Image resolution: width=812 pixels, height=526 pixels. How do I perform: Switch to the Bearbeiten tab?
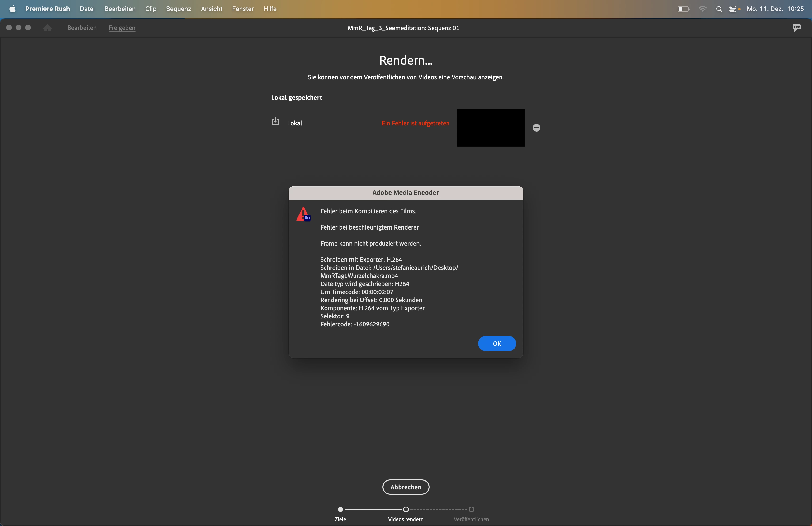point(82,28)
